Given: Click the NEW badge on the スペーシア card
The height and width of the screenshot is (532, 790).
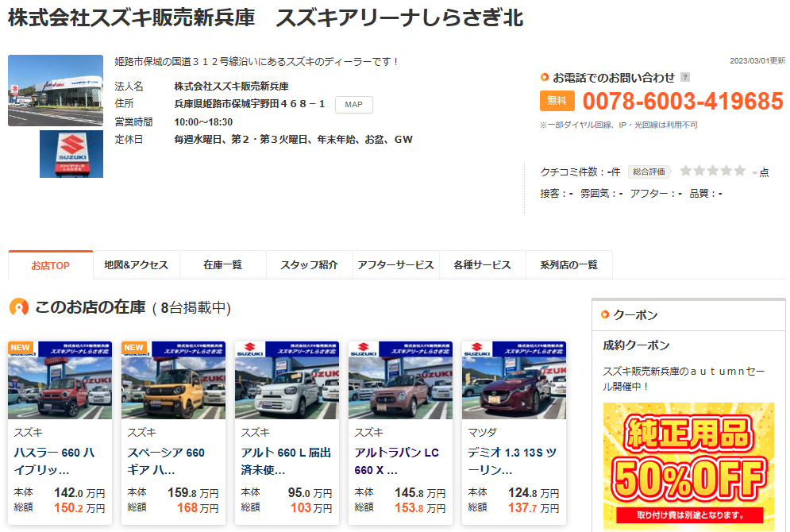Looking at the screenshot, I should (x=133, y=347).
